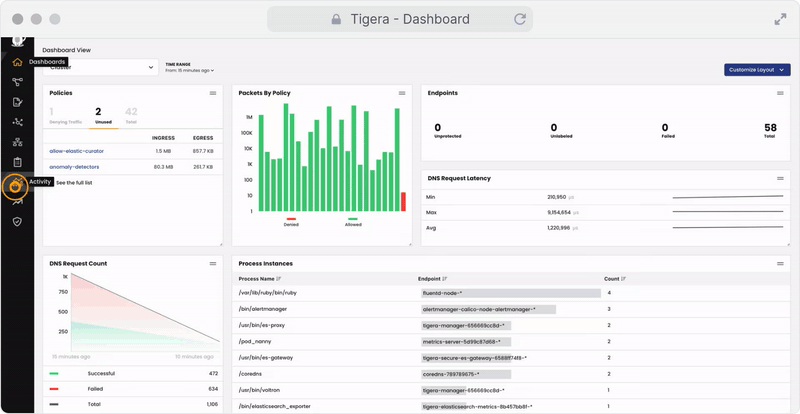
Task: Click the red Denied legend swatch
Action: pyautogui.click(x=291, y=218)
